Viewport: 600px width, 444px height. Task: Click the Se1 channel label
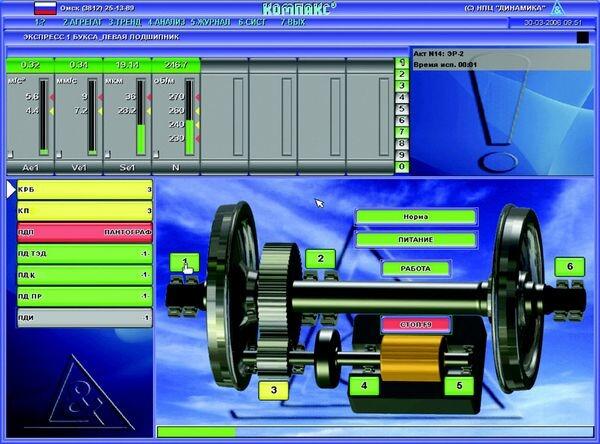[x=127, y=167]
